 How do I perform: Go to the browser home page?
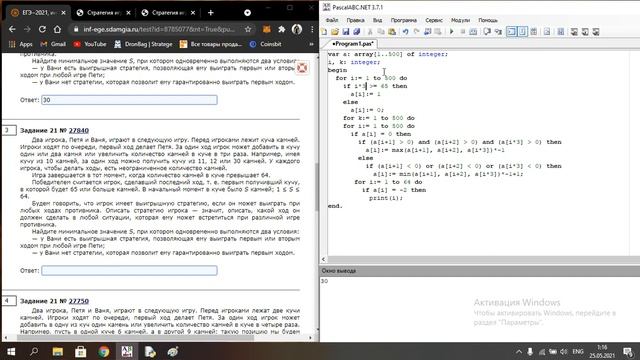(x=57, y=29)
